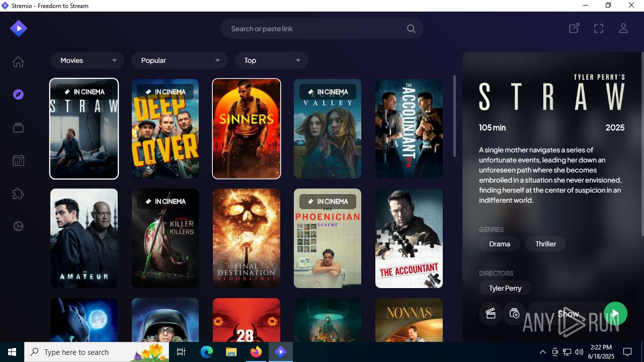
Task: Expand the Movies type dropdown
Action: 87,60
